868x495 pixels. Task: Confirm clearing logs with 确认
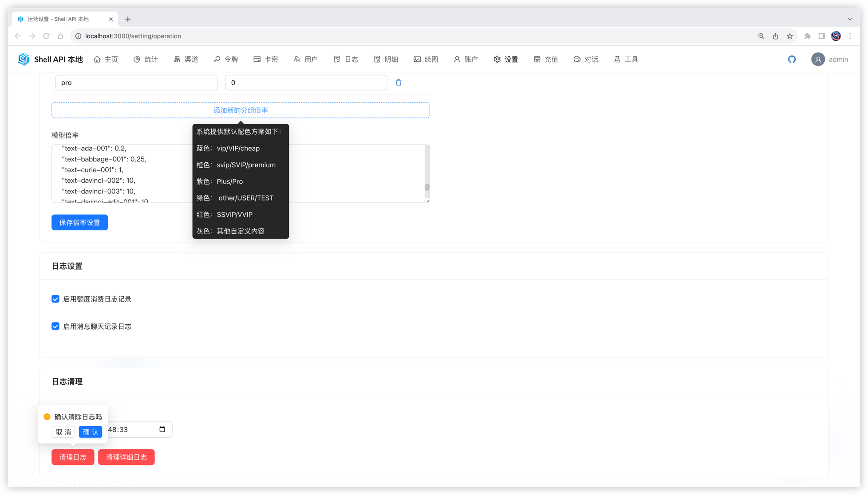(91, 432)
